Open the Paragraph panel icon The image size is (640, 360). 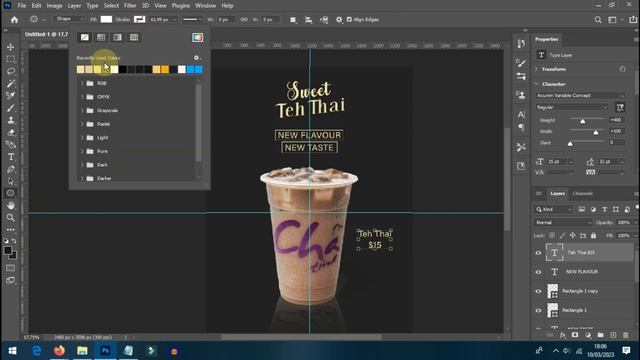coord(521,128)
